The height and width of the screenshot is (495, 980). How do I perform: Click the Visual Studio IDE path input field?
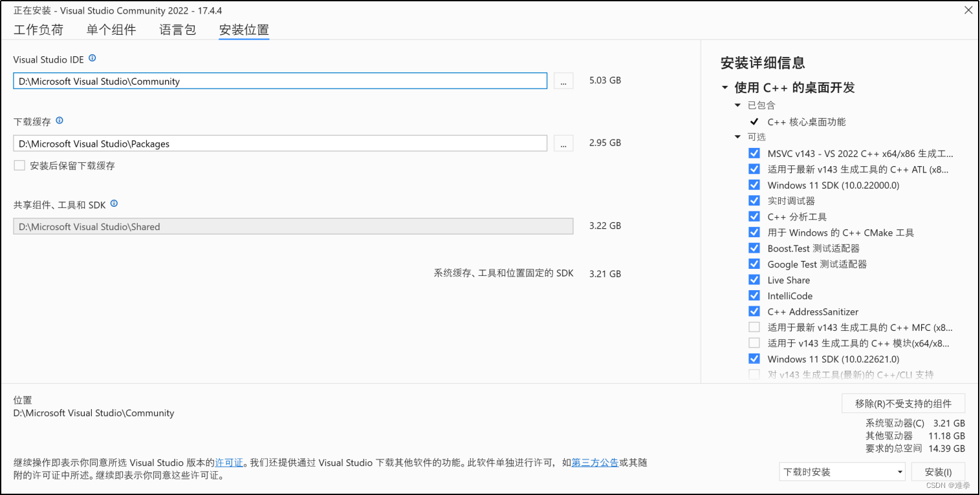pos(280,81)
